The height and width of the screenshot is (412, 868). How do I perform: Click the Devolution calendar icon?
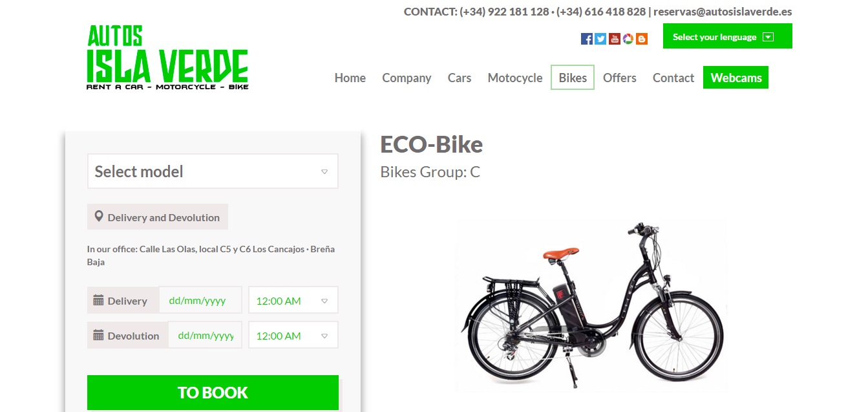point(98,335)
